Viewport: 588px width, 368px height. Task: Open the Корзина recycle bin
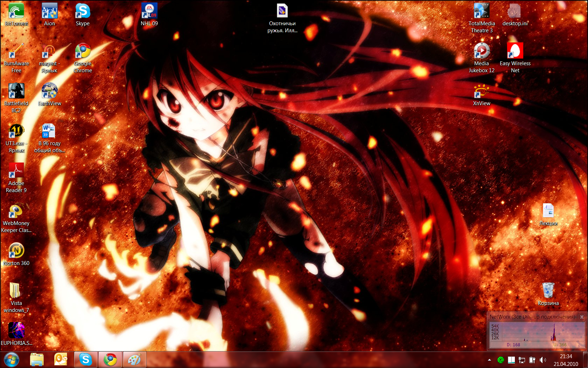point(548,294)
